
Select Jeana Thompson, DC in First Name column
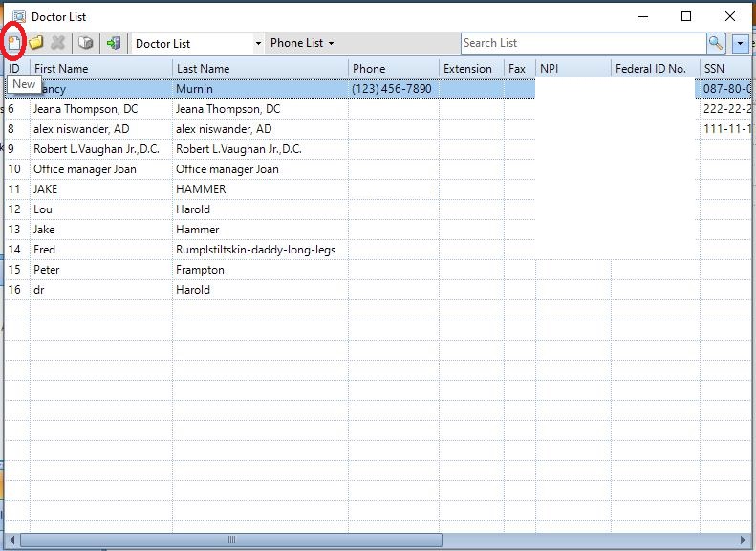(101, 109)
